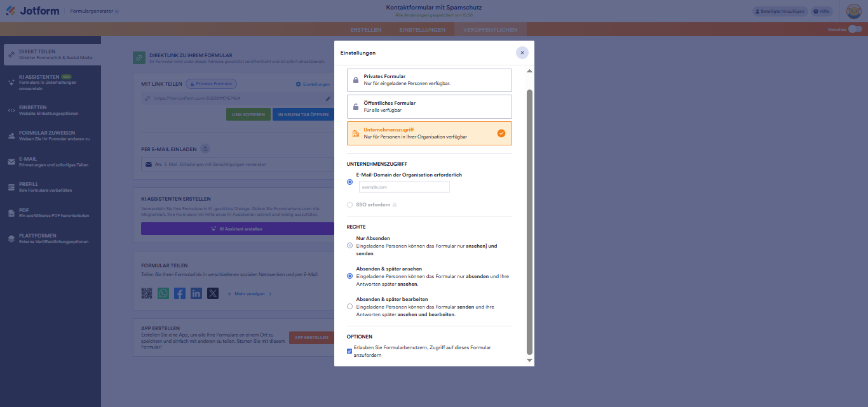868x407 pixels.
Task: Click the link icon beside DIREKT TEILEN
Action: 11,55
